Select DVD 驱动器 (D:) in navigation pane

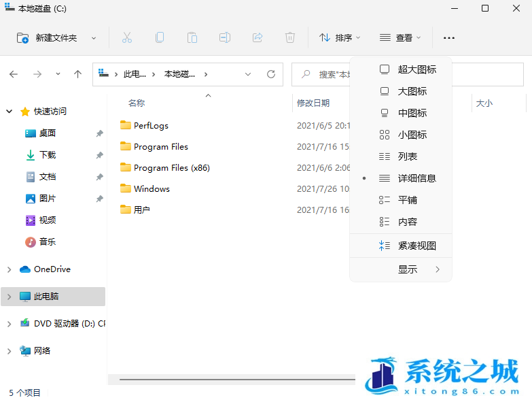pyautogui.click(x=63, y=324)
